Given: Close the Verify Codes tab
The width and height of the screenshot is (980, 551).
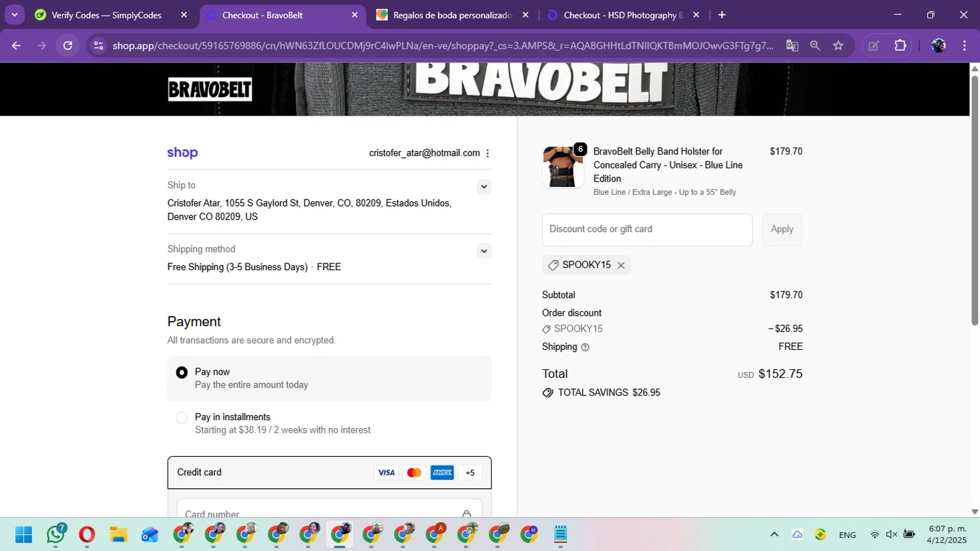Looking at the screenshot, I should coord(184,15).
